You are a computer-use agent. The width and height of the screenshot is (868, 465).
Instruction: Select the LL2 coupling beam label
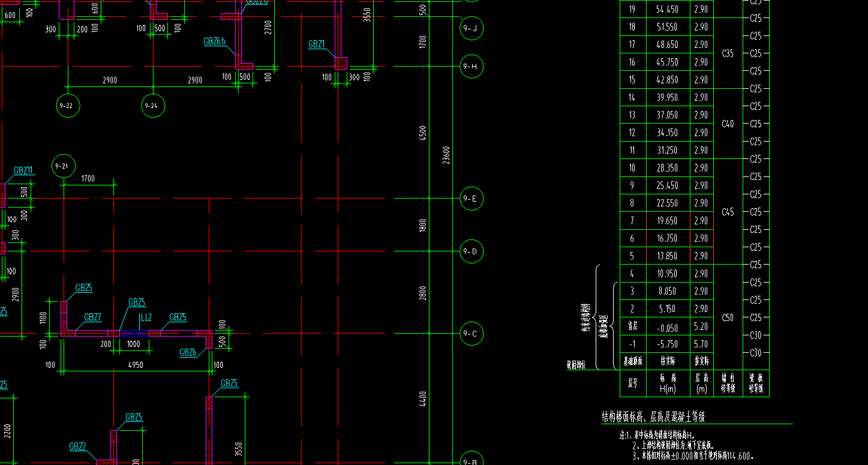point(145,317)
